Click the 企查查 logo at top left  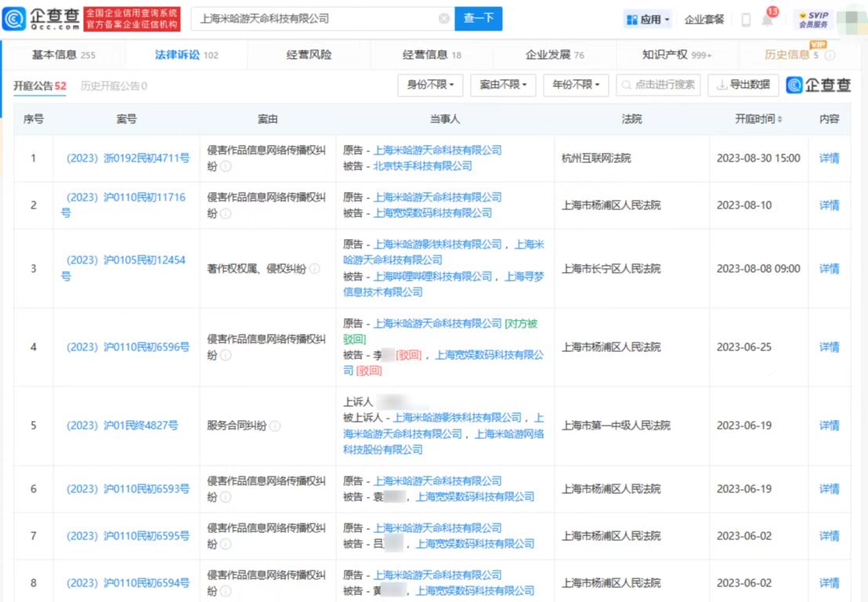[47, 18]
